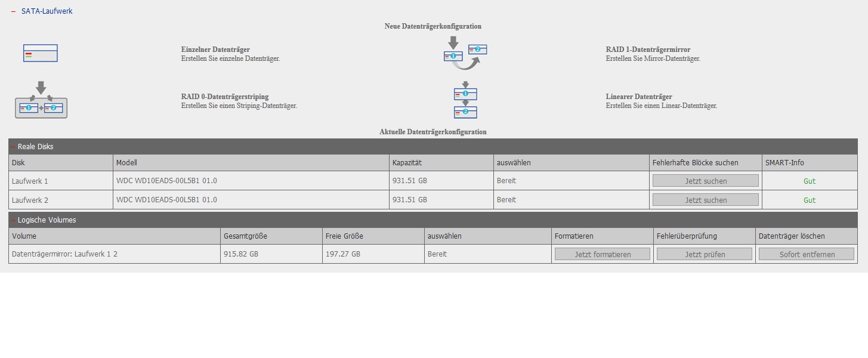Screen dimensions: 868x358
Task: Click Laufwerk 1 model WDC WD10EADS-00L5B1
Action: pos(166,181)
